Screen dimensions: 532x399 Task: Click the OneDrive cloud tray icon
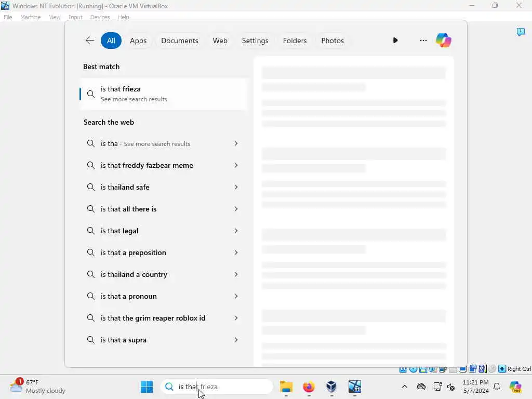(x=421, y=387)
